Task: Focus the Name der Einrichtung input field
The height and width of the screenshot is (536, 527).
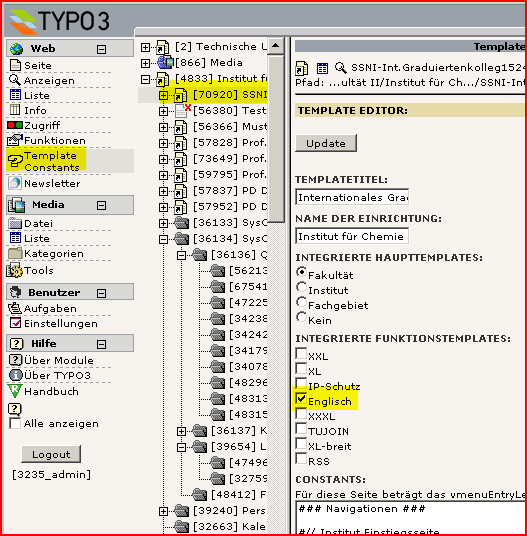Action: click(x=352, y=236)
